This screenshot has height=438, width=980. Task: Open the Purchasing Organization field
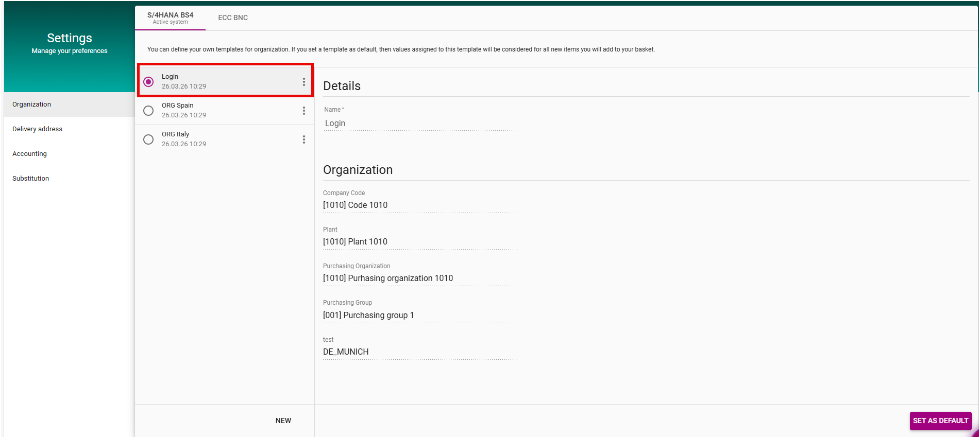point(419,278)
